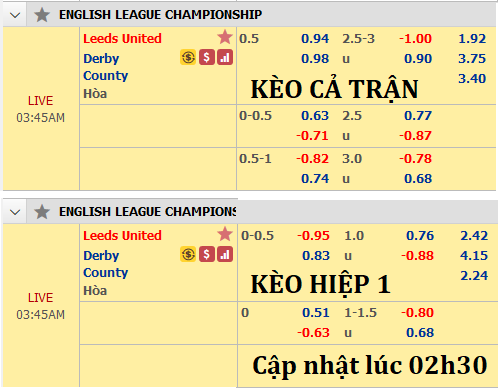Click the red dollar icon in the full match row
498x389 pixels.
point(207,57)
